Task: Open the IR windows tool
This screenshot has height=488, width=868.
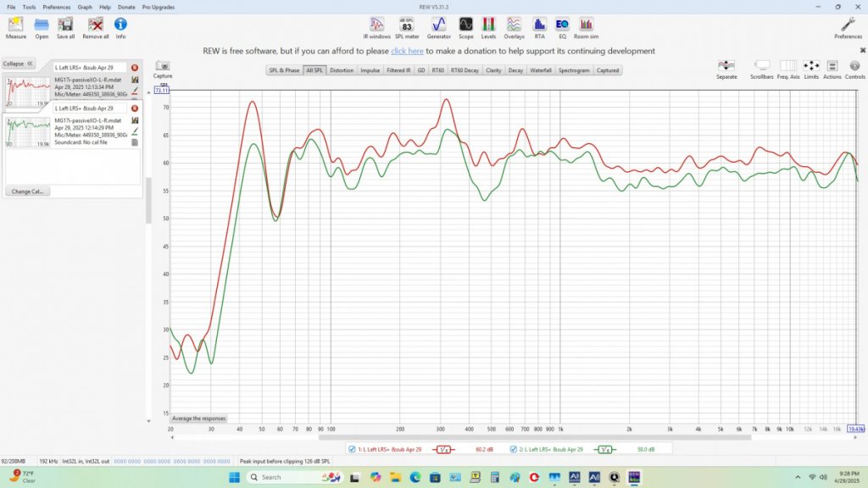Action: (x=376, y=28)
